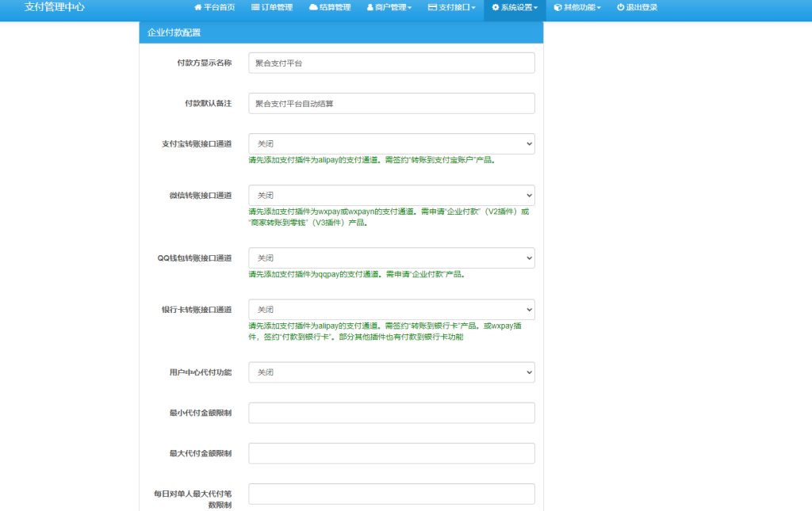The width and height of the screenshot is (812, 511).
Task: Click the cube icon beside 其他功能
Action: pyautogui.click(x=557, y=7)
